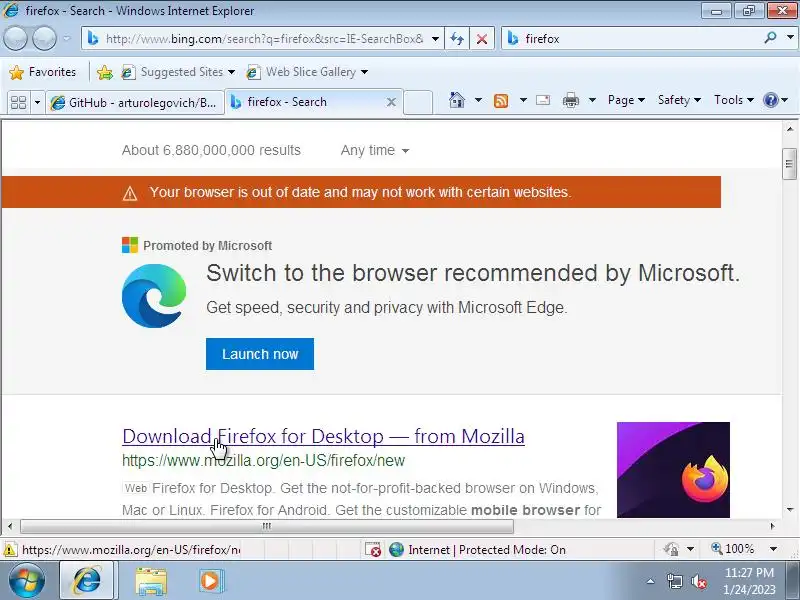Click the horizontal scrollbar thumb
800x600 pixels.
click(267, 526)
